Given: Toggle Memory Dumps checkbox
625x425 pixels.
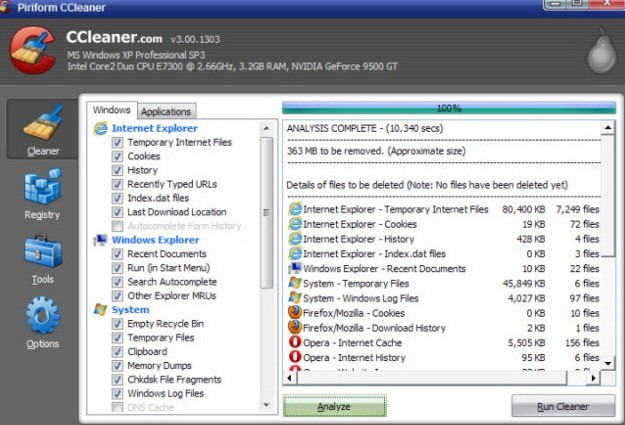Looking at the screenshot, I should (117, 366).
